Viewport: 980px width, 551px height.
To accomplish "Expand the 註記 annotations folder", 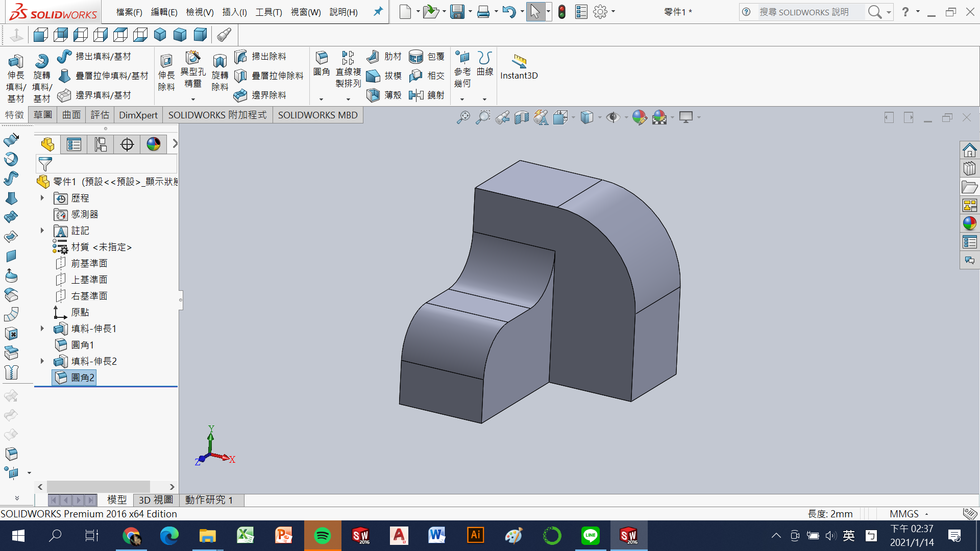I will pos(42,231).
